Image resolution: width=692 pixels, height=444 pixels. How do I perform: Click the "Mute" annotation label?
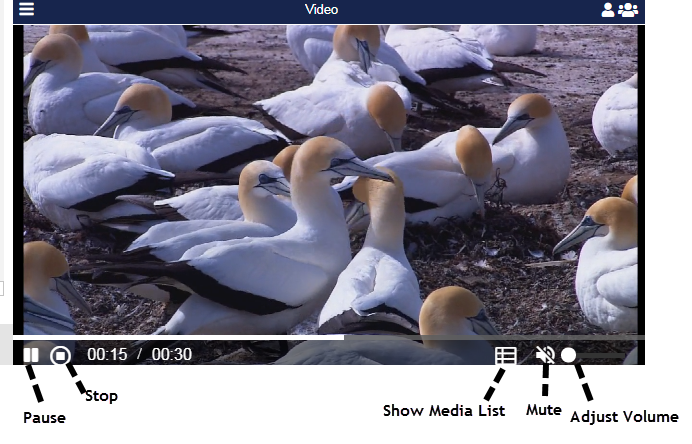(543, 409)
